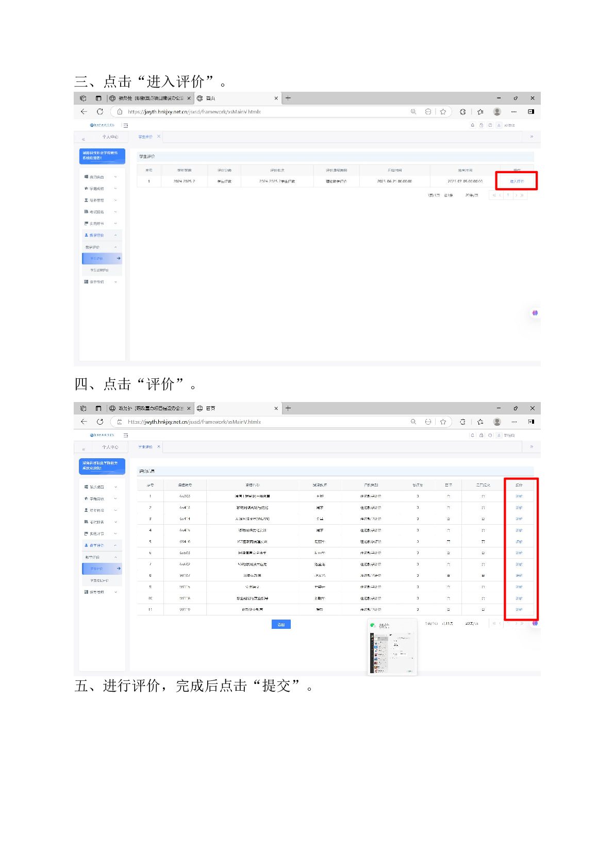Click the WeChat preview thumbnail popup
This screenshot has height=868, width=614.
click(392, 647)
